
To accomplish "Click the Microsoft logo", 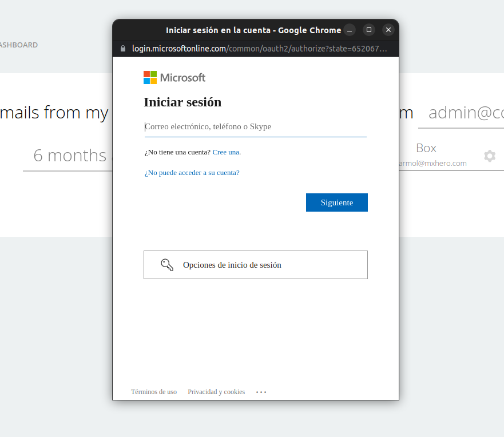I will tap(174, 77).
